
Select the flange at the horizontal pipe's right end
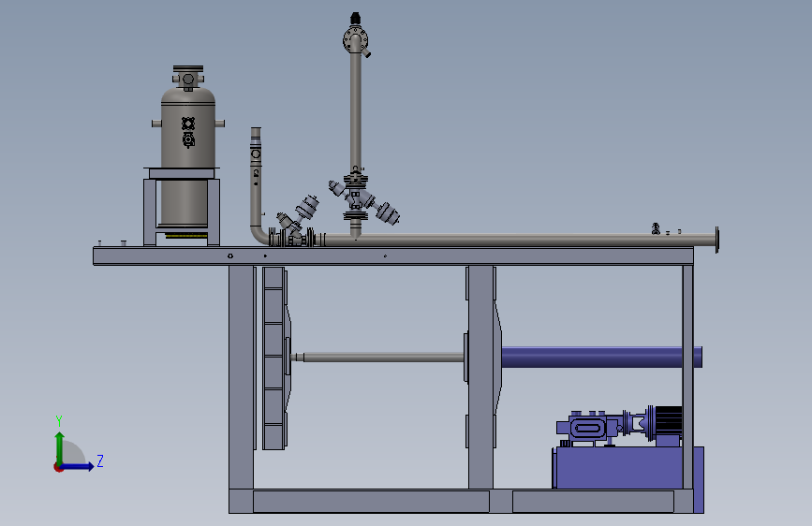717,240
